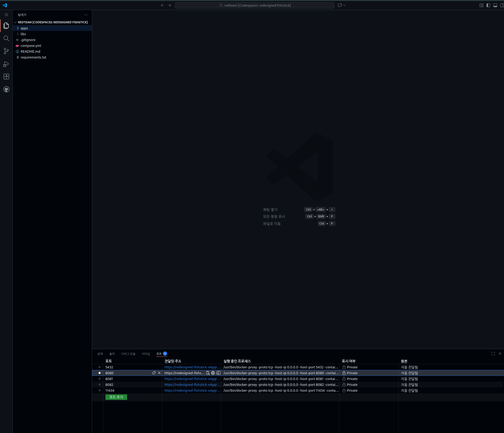Preview port 8080 in editor icon

[218, 373]
